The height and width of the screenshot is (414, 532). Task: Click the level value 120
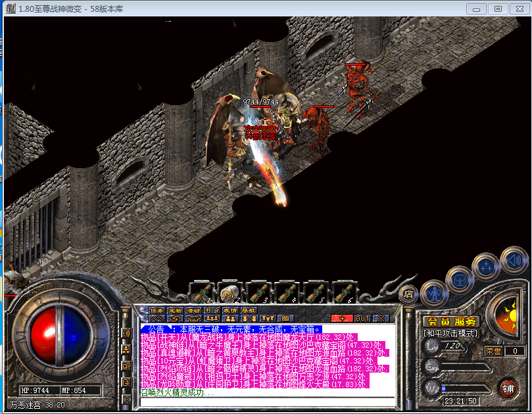(452, 346)
